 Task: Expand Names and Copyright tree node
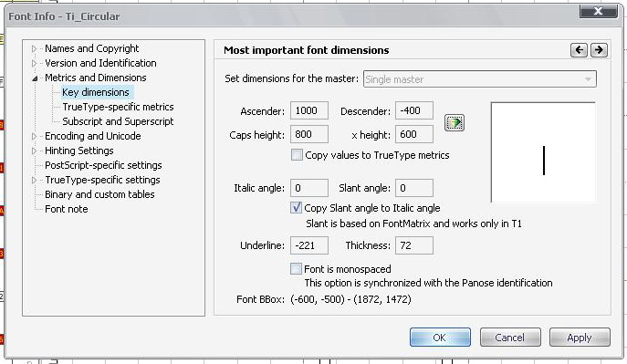34,48
